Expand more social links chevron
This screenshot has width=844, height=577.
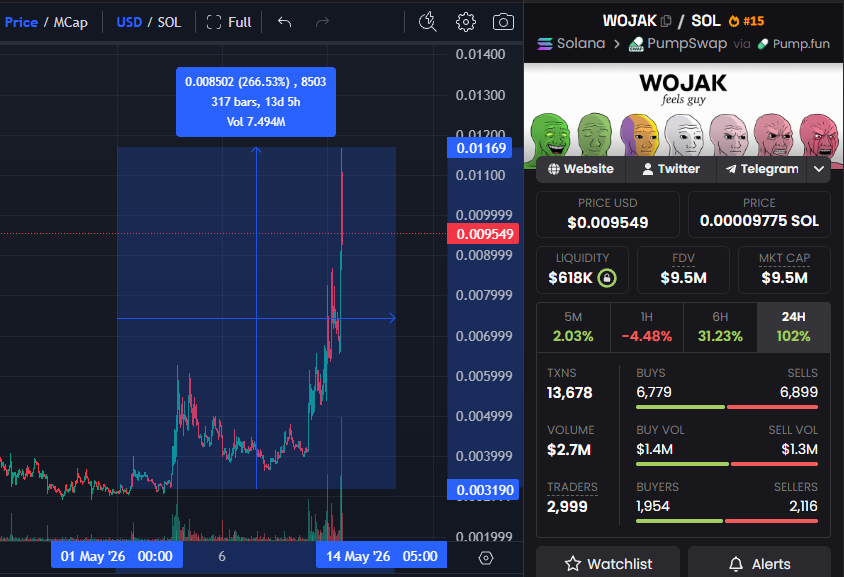(x=819, y=169)
